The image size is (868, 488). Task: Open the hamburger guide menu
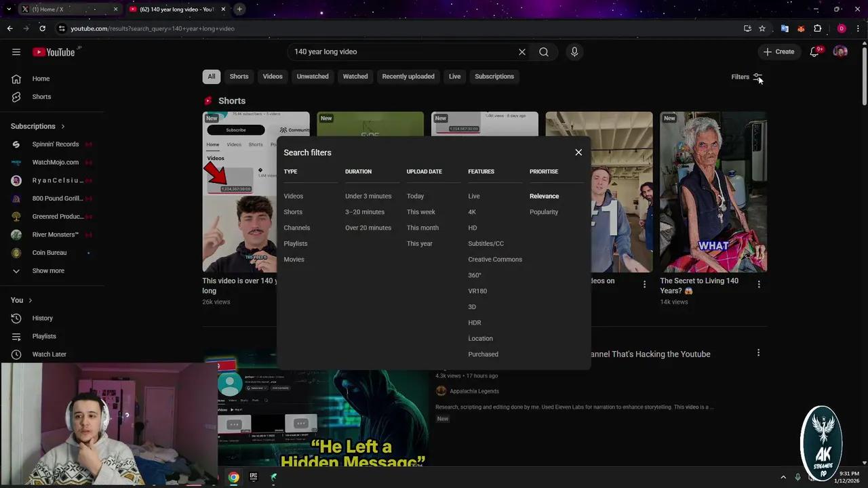pyautogui.click(x=16, y=52)
